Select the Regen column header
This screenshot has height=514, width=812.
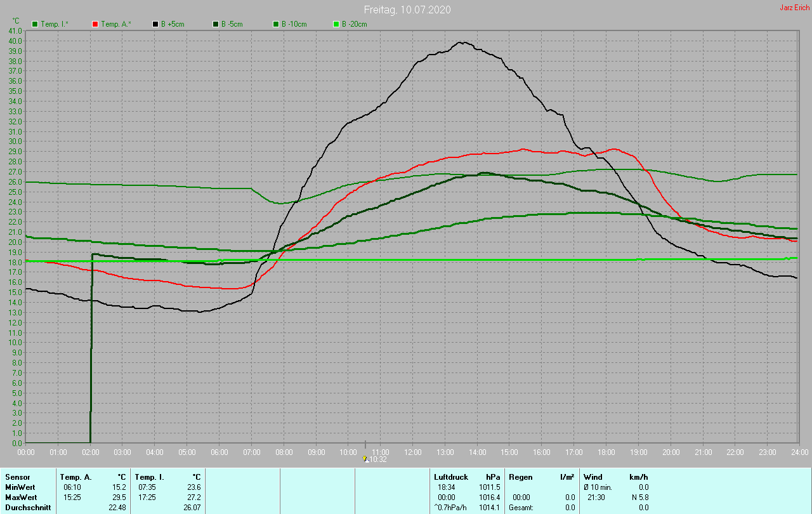pyautogui.click(x=520, y=477)
